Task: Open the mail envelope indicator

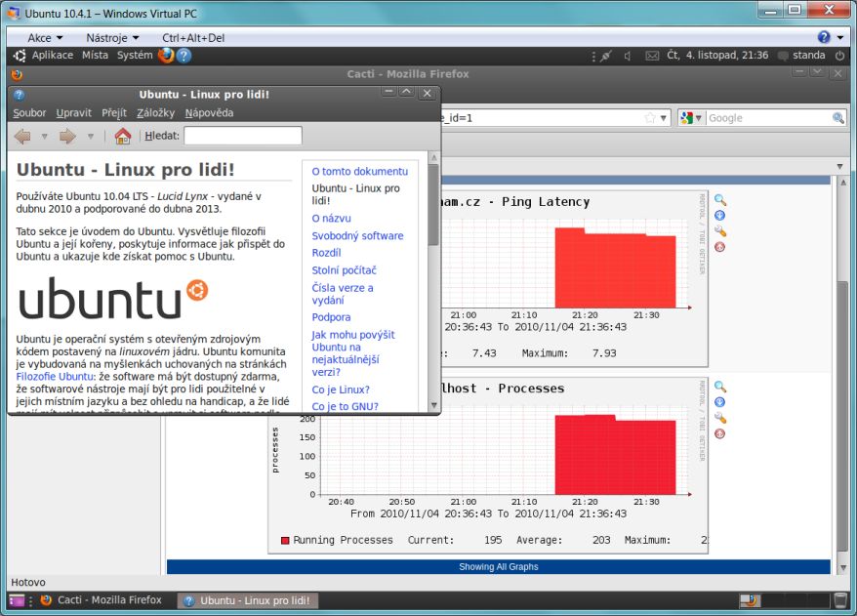Action: tap(652, 56)
